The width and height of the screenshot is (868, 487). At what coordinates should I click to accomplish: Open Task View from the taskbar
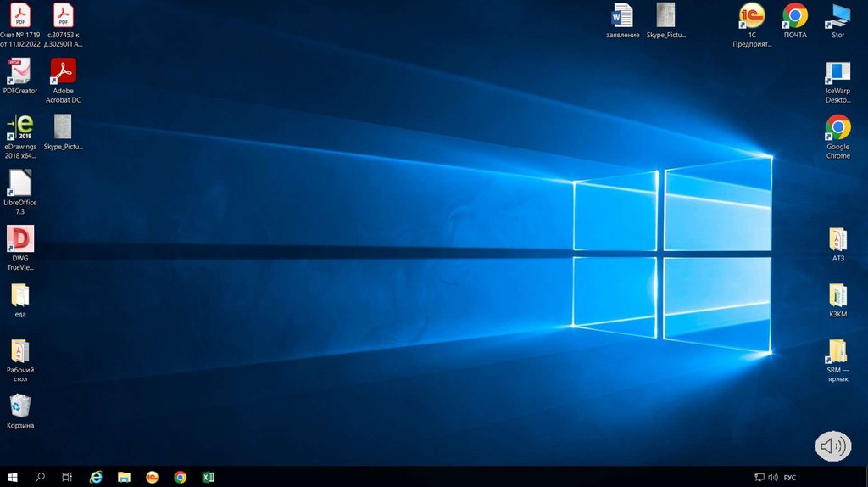pos(67,477)
